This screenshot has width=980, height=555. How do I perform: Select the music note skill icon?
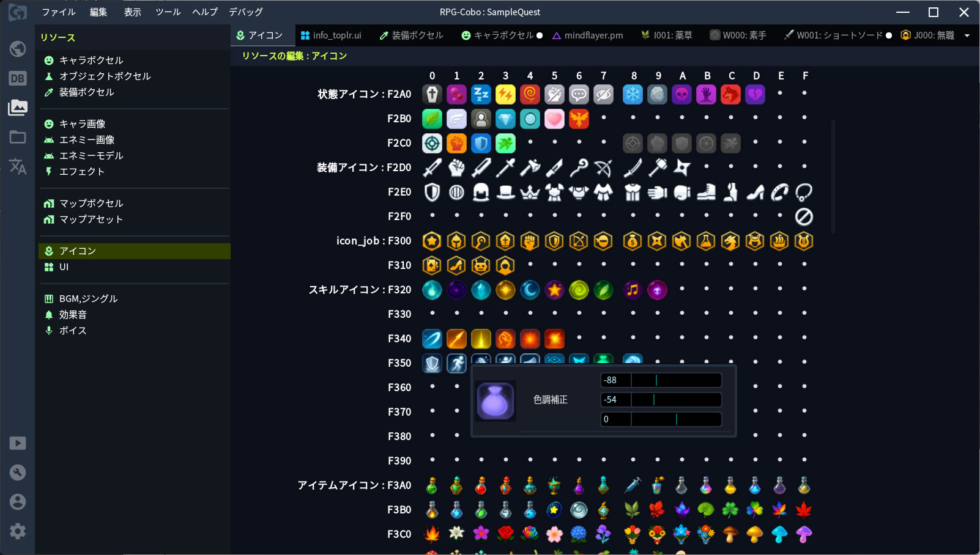coord(633,290)
